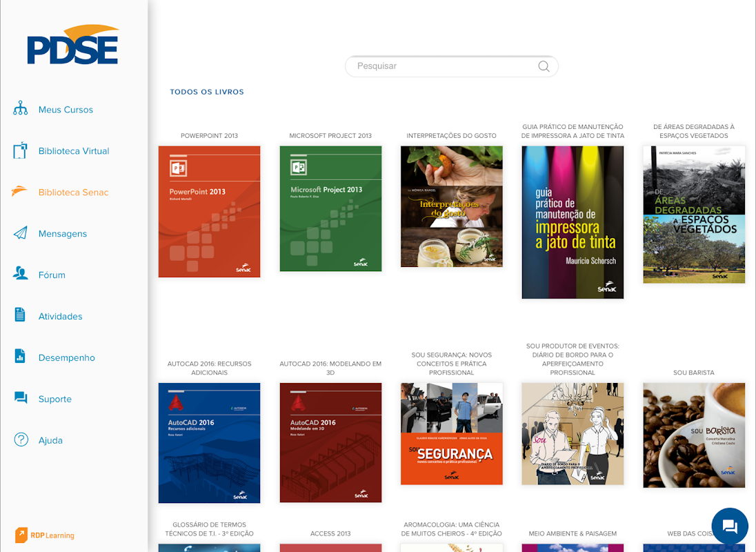Click AUTOCAD 2016: MODELANDO EM 3D title
Viewport: 756px width, 552px height.
pyautogui.click(x=331, y=368)
